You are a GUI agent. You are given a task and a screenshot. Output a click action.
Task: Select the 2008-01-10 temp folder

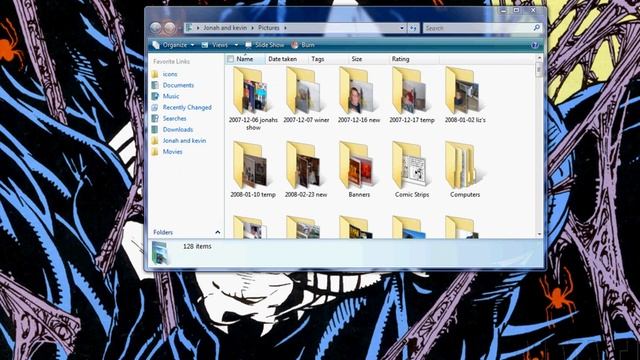253,170
